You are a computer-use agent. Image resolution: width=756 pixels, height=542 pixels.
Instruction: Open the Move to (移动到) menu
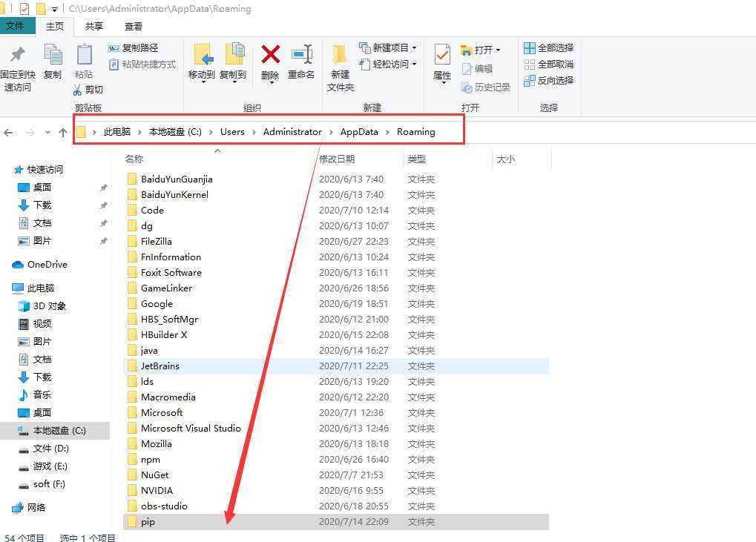coord(202,64)
